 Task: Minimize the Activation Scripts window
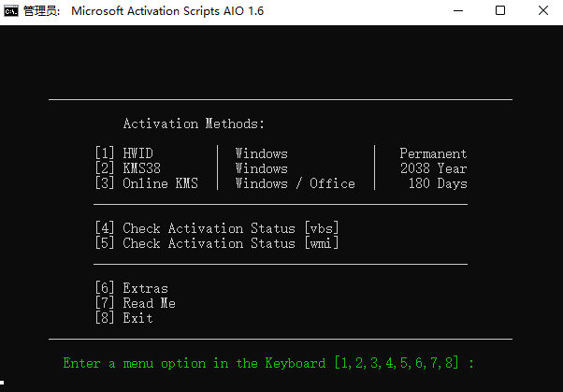coord(458,11)
